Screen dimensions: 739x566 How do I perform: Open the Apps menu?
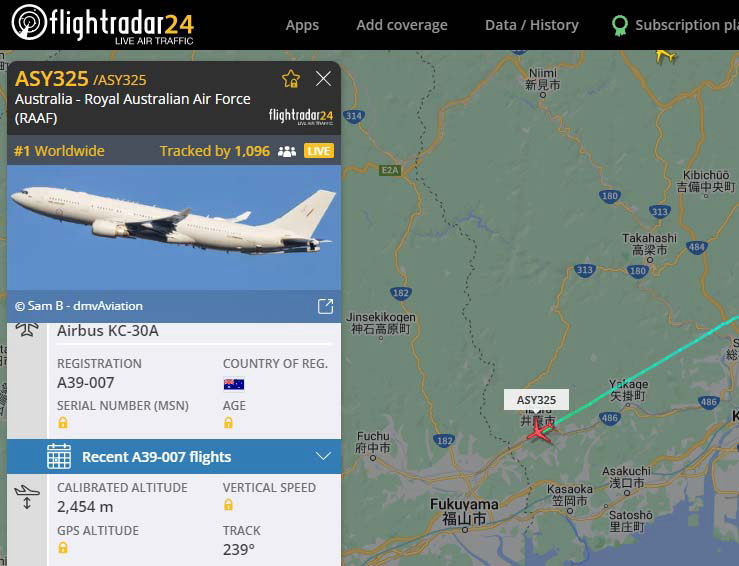tap(302, 25)
